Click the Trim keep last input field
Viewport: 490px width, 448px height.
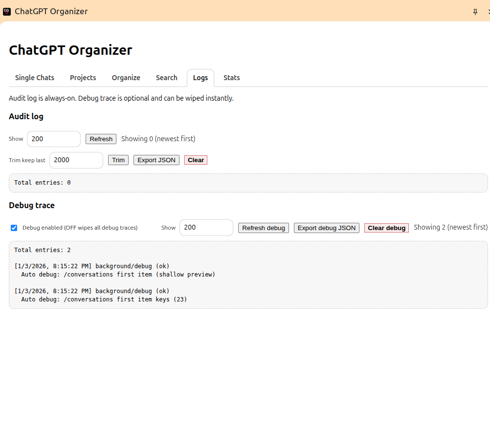pos(76,160)
